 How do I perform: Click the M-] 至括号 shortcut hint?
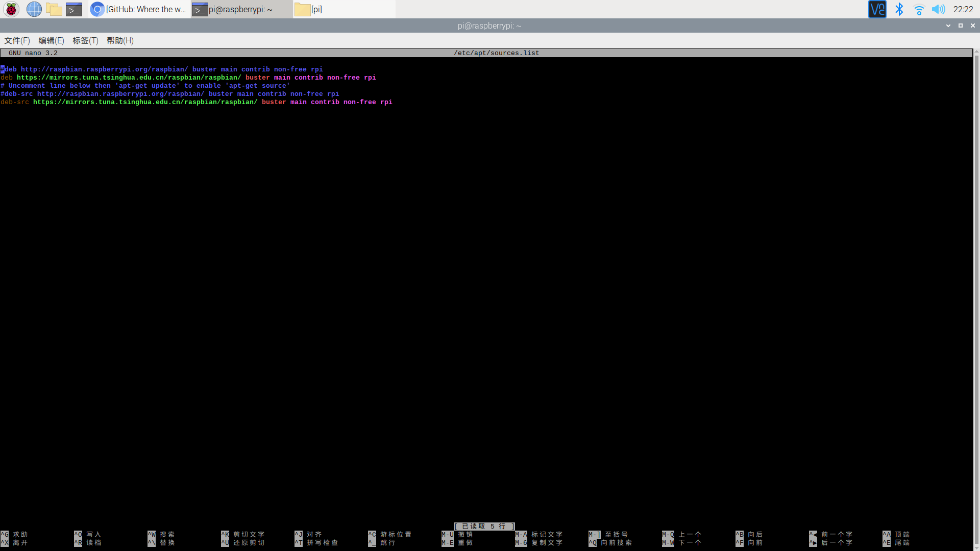click(608, 535)
